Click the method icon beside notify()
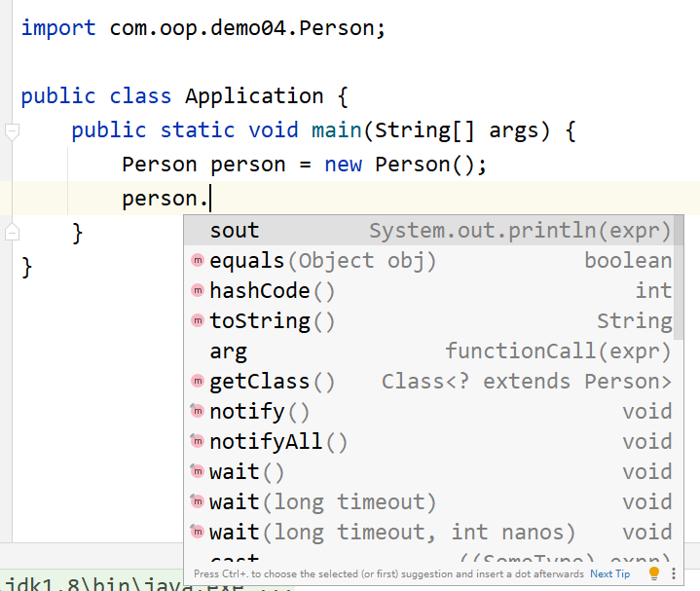 198,411
